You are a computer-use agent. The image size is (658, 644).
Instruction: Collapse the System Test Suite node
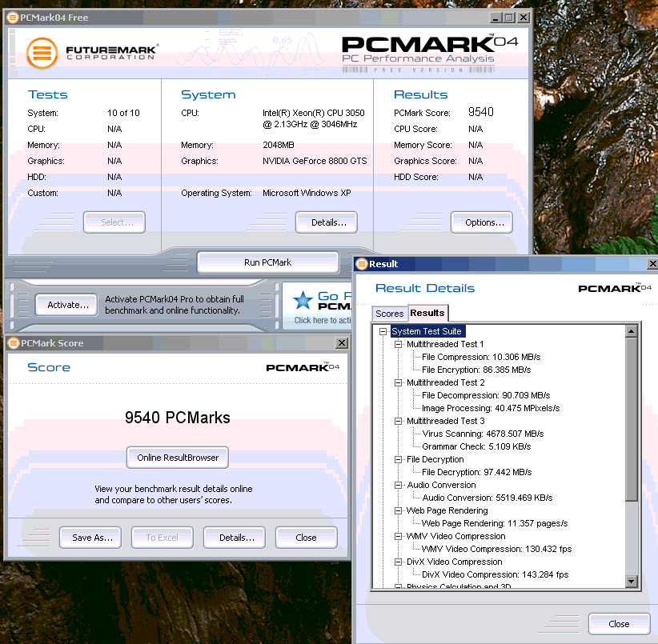383,332
